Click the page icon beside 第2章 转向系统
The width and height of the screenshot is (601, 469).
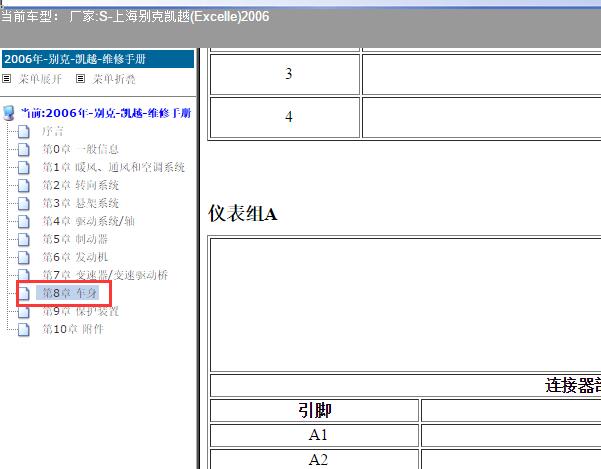[x=24, y=185]
